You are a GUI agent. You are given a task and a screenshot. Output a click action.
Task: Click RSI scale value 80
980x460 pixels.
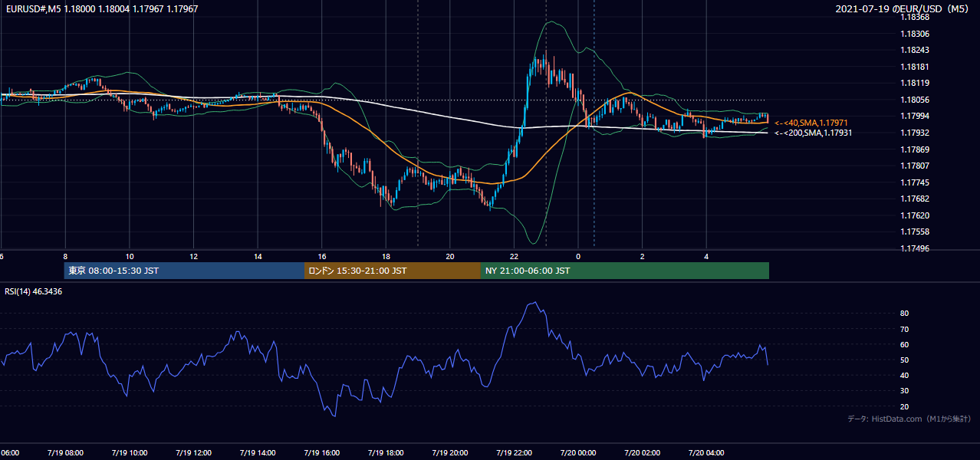(x=904, y=314)
